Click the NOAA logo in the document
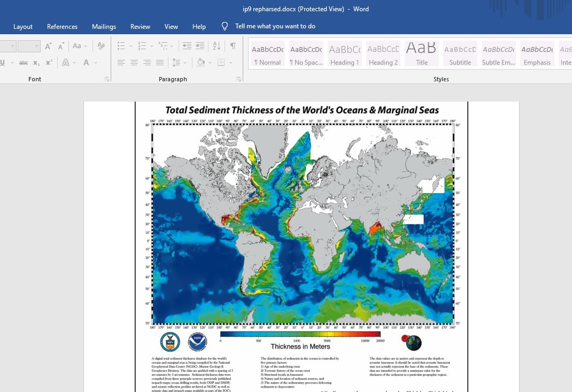This screenshot has width=572, height=392. [x=197, y=342]
